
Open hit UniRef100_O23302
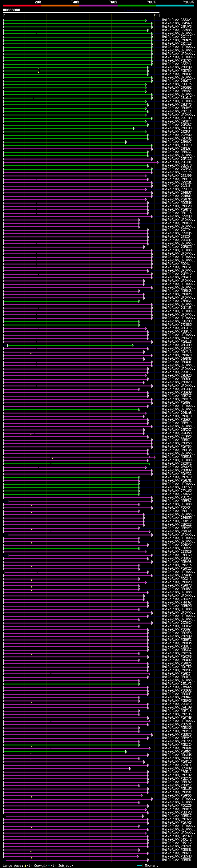[177, 20]
